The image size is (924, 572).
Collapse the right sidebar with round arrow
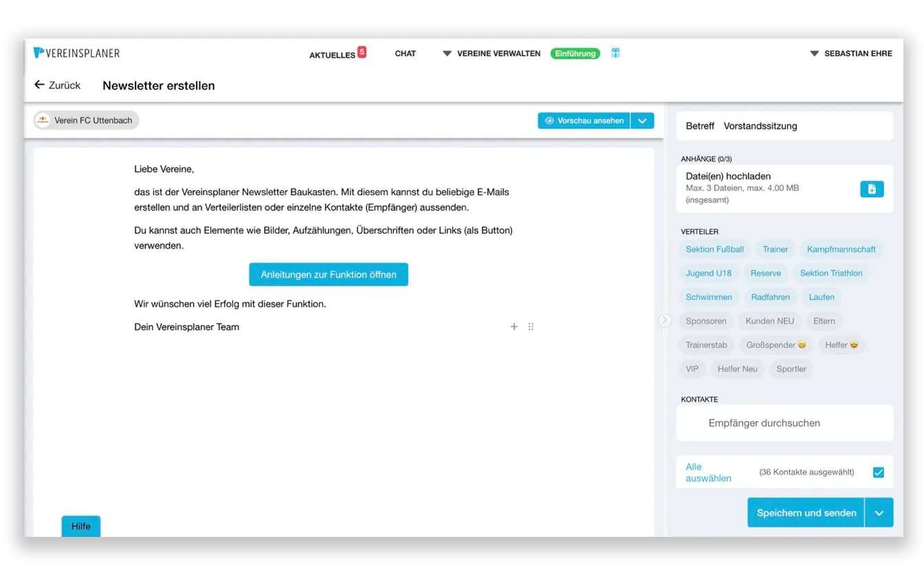tap(665, 320)
